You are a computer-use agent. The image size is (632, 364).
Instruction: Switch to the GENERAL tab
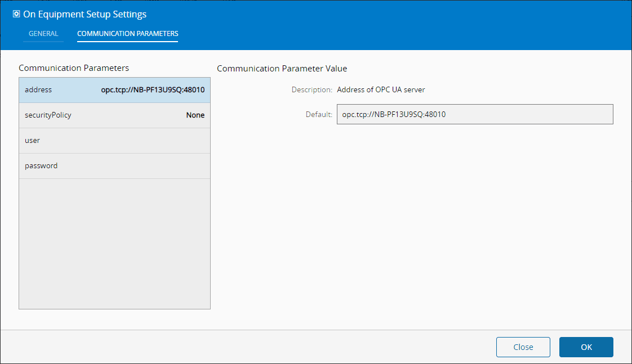(43, 34)
